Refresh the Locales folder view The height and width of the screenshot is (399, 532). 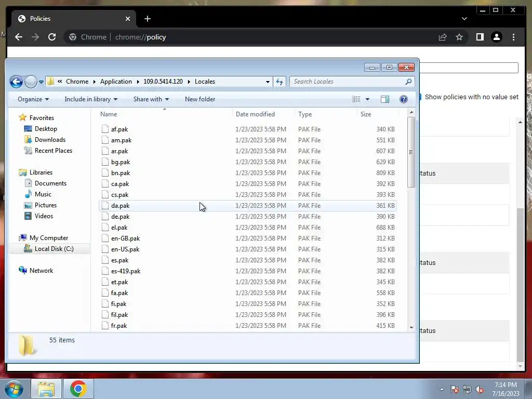pyautogui.click(x=280, y=82)
